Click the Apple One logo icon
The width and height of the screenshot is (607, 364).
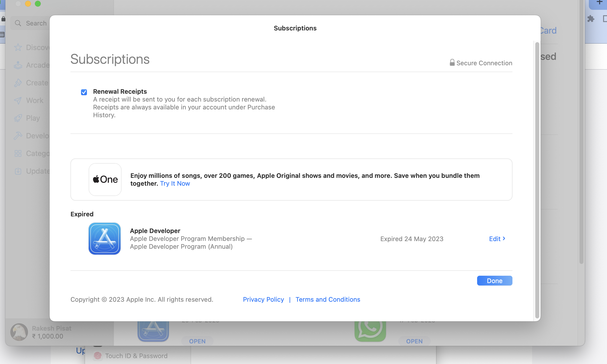[x=105, y=179]
